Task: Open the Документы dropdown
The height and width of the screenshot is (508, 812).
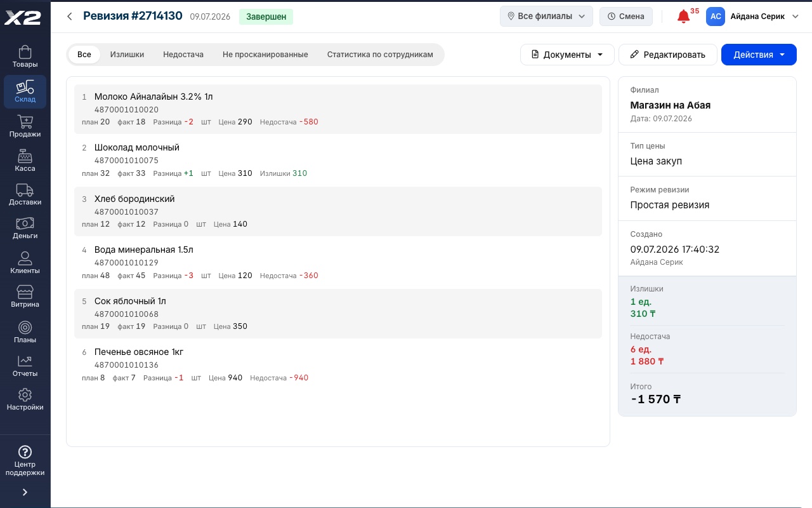Action: (x=567, y=55)
